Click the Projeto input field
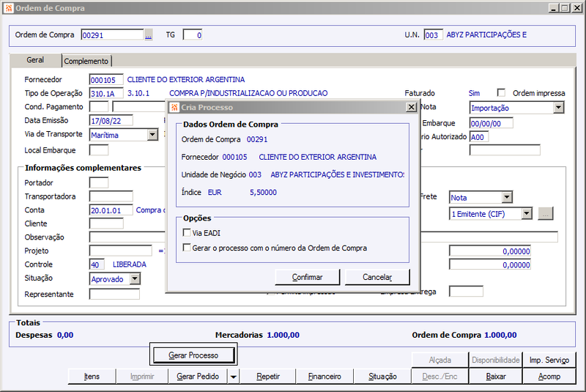The width and height of the screenshot is (586, 392). [121, 251]
